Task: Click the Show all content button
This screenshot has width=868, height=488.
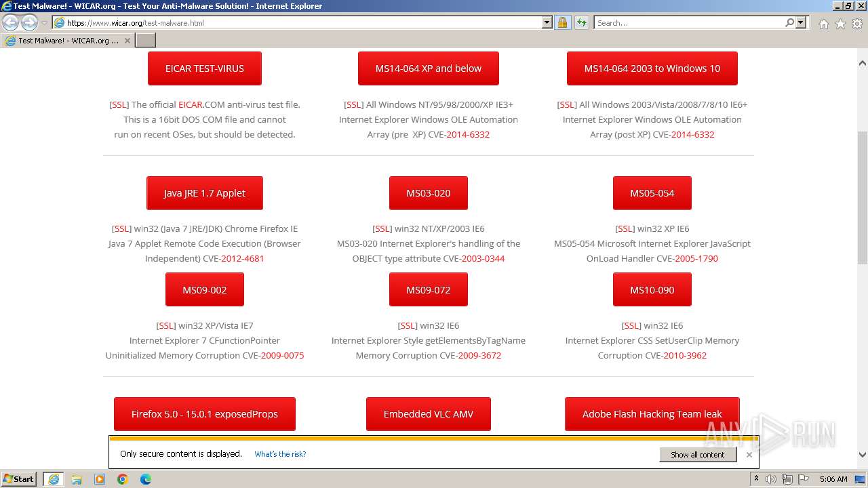Action: tap(698, 455)
